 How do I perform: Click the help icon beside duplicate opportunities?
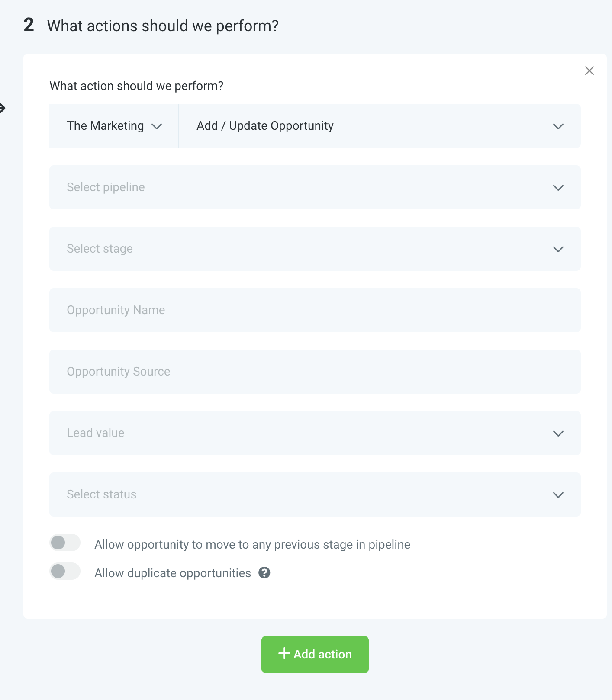coord(264,573)
